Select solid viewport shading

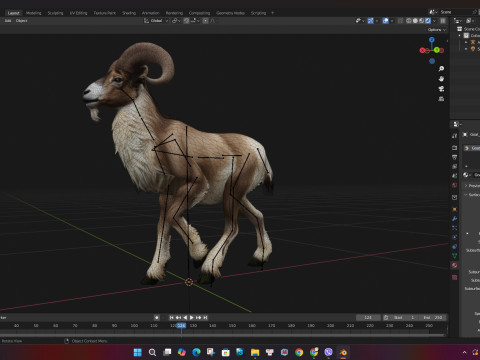click(415, 21)
